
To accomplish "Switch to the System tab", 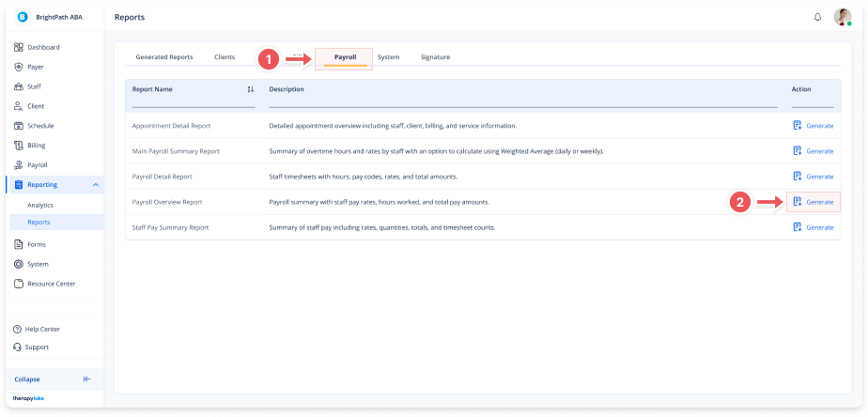I will tap(389, 57).
